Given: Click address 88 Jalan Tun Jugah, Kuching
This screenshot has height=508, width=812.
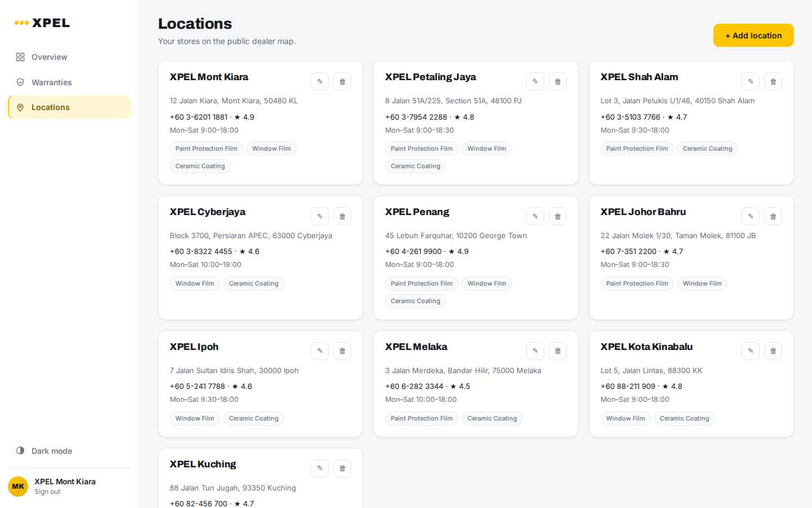Looking at the screenshot, I should [233, 488].
